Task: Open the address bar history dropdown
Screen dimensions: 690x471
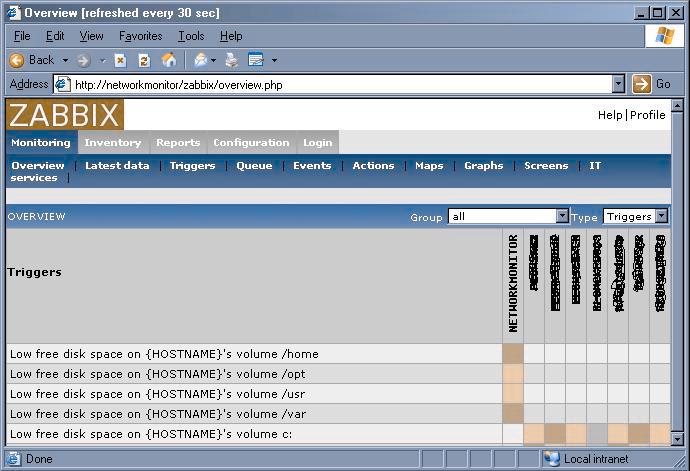Action: pos(618,84)
